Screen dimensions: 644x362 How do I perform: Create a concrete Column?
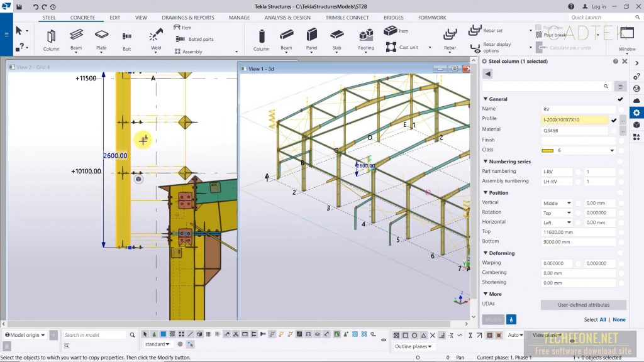(x=261, y=40)
